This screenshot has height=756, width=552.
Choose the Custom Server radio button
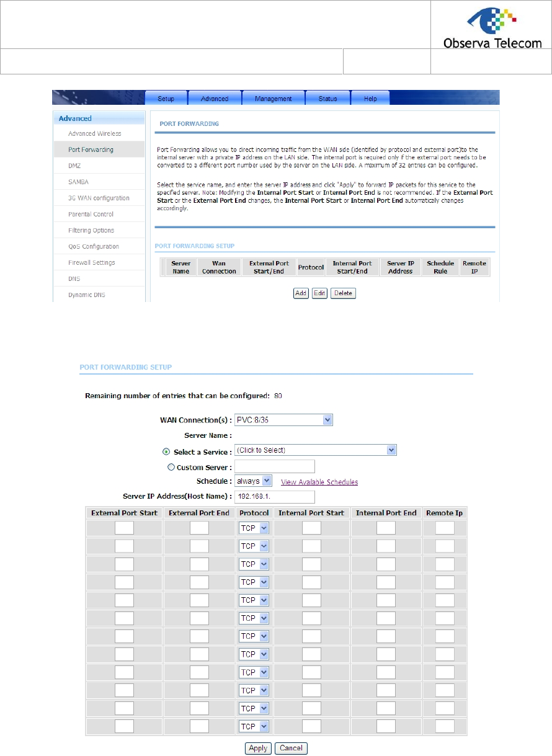pos(171,467)
